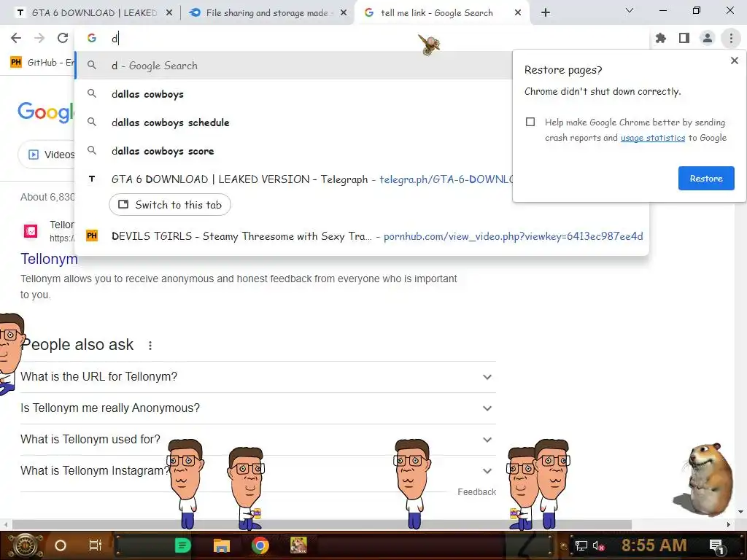Viewport: 747px width, 560px height.
Task: Click the Tellonym result favicon
Action: (31, 231)
